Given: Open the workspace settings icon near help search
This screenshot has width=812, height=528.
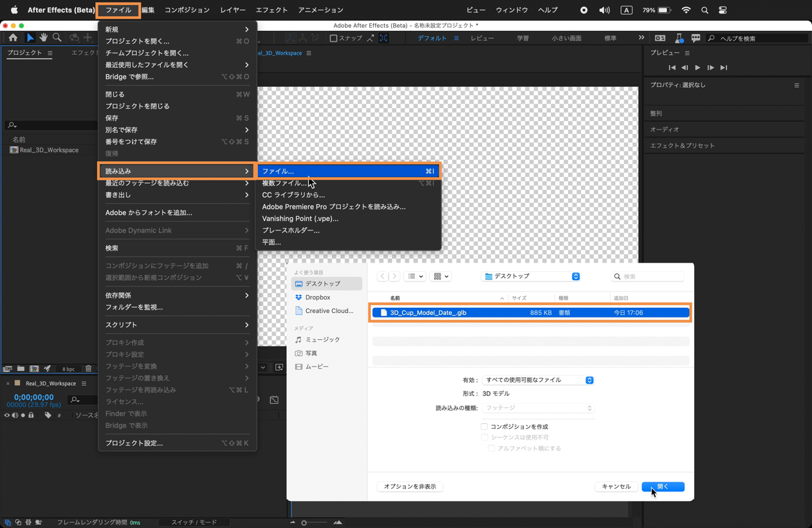Looking at the screenshot, I should click(x=660, y=39).
